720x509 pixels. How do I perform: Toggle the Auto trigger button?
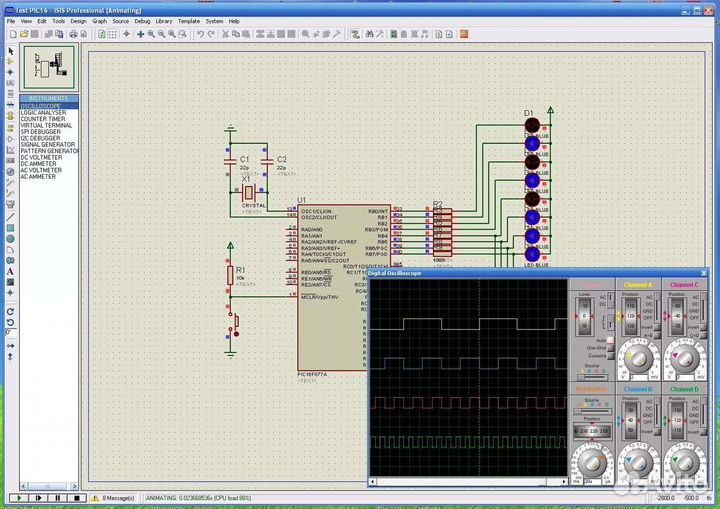610,340
